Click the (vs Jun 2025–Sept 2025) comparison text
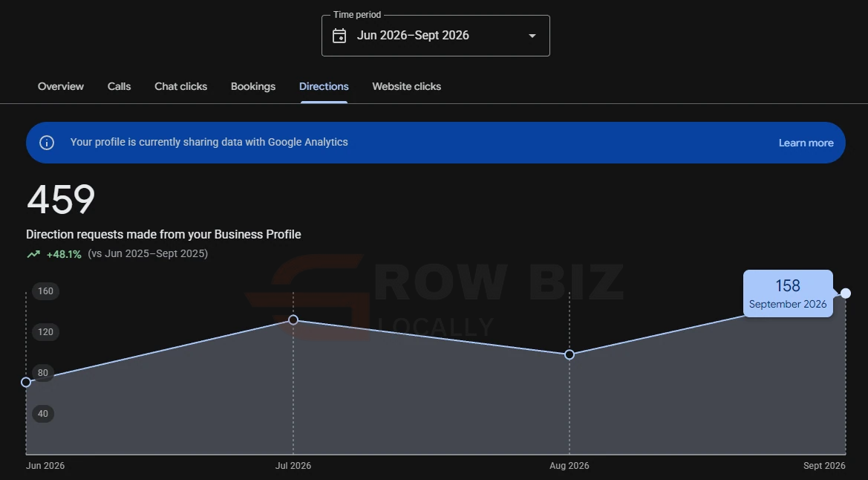 point(148,253)
